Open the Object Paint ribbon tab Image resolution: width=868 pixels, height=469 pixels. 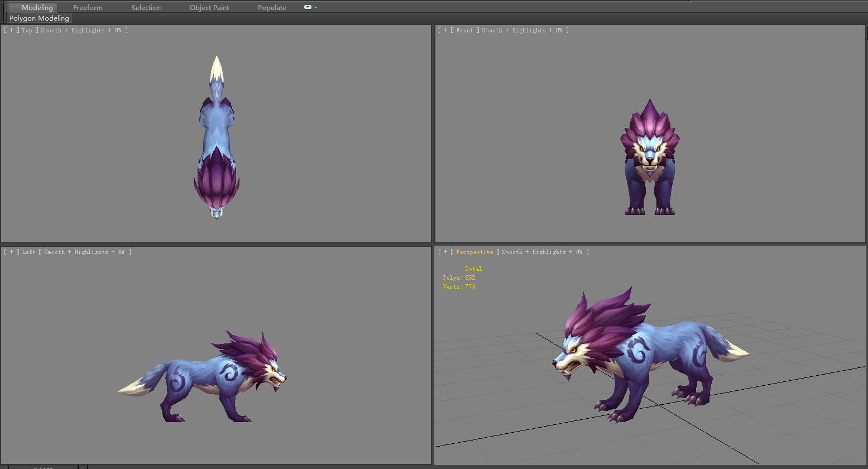[x=209, y=8]
